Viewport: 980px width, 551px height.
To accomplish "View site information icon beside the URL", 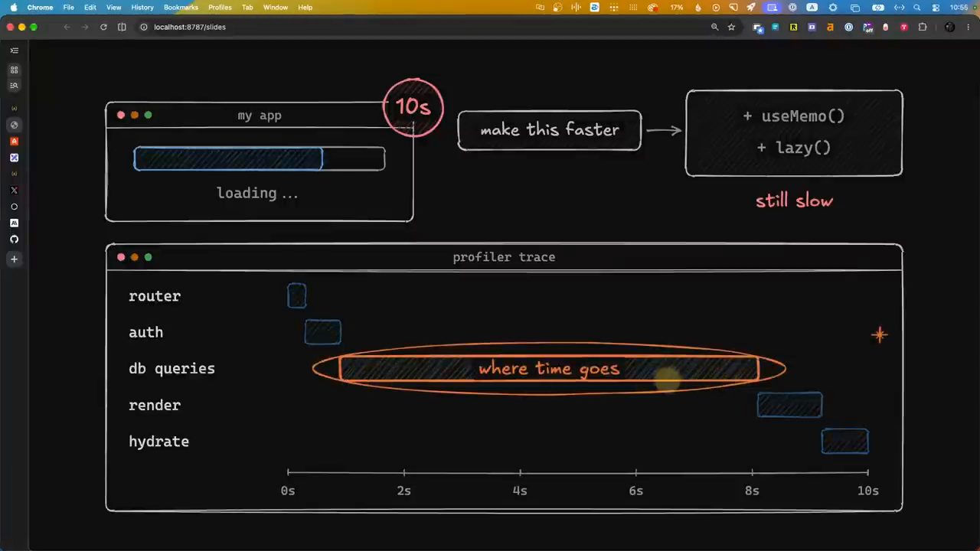I will tap(143, 27).
